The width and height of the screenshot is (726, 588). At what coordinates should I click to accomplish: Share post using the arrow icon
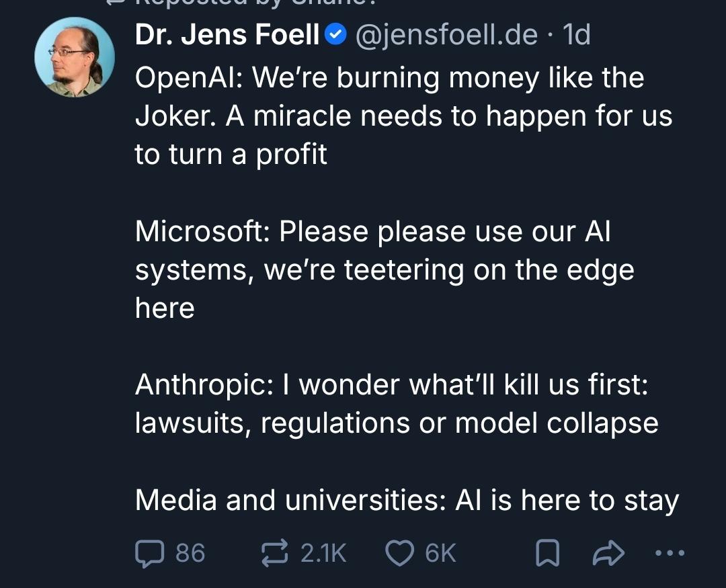coord(608,554)
